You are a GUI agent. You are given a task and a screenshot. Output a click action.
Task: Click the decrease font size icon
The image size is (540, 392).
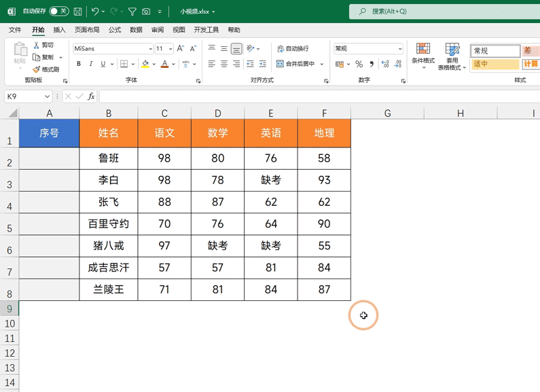pos(193,48)
